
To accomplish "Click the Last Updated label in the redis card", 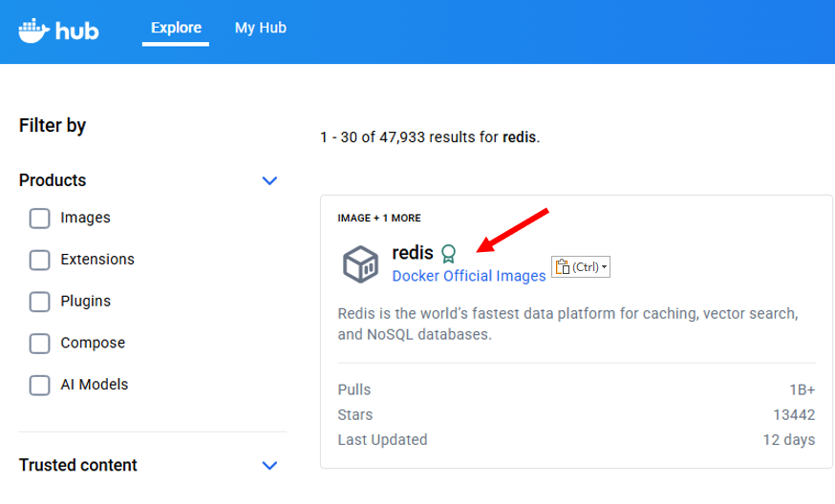I will click(x=382, y=440).
